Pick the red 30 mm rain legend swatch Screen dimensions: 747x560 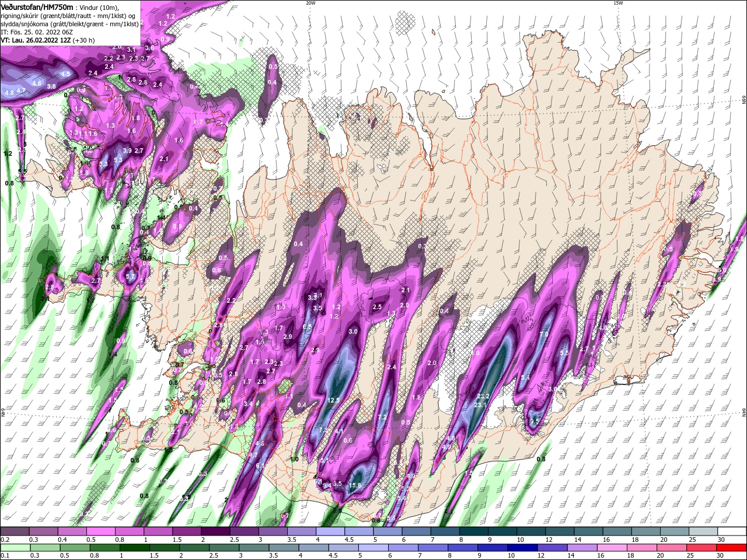coord(732,548)
